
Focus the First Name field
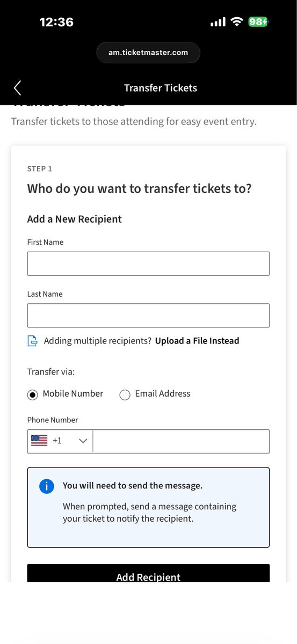point(148,264)
